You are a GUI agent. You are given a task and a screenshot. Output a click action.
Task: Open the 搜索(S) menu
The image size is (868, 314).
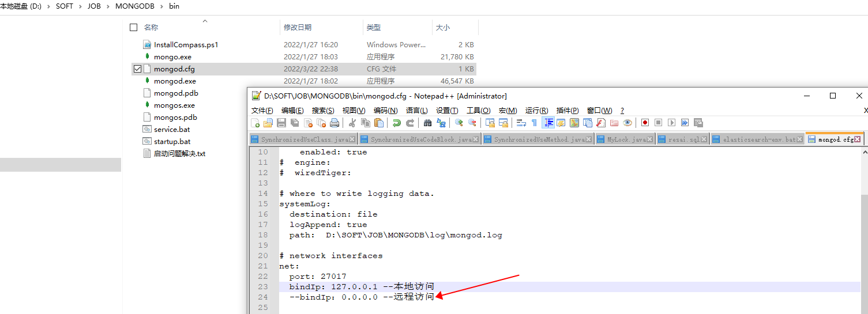pyautogui.click(x=323, y=111)
